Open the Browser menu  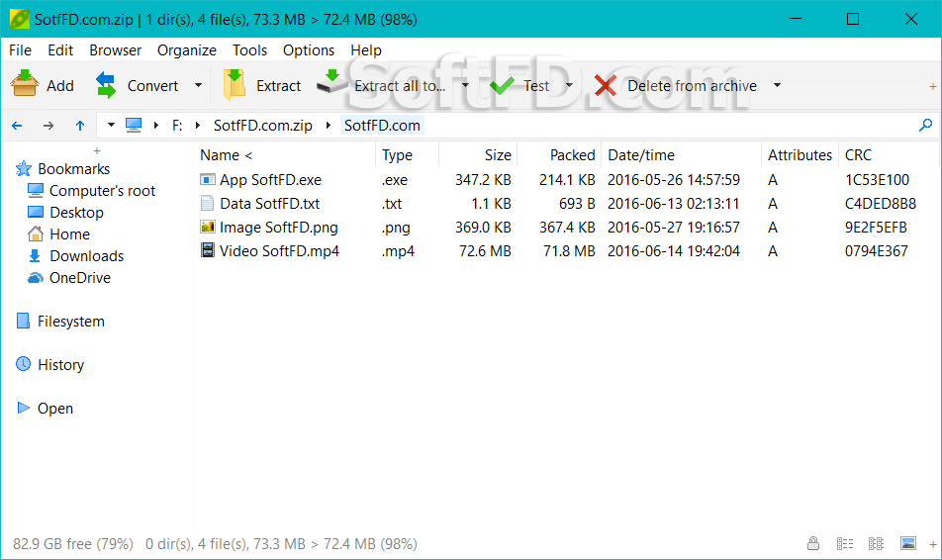point(116,50)
